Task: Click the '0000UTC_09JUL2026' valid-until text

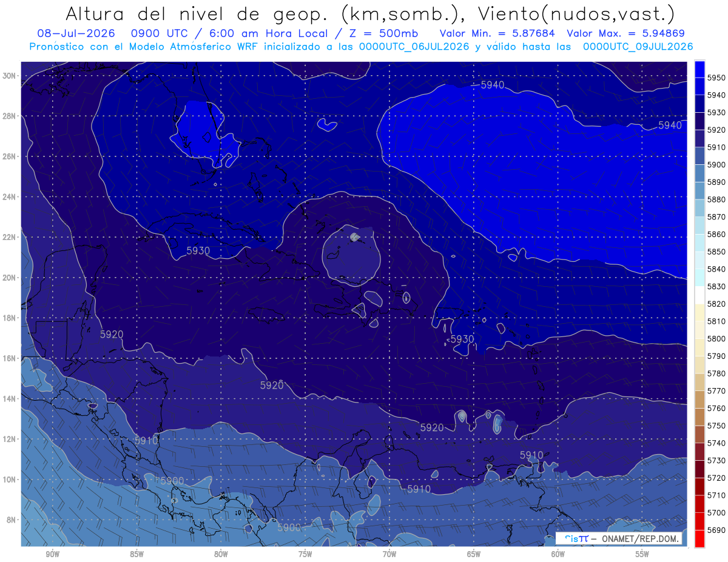Action: (x=638, y=46)
